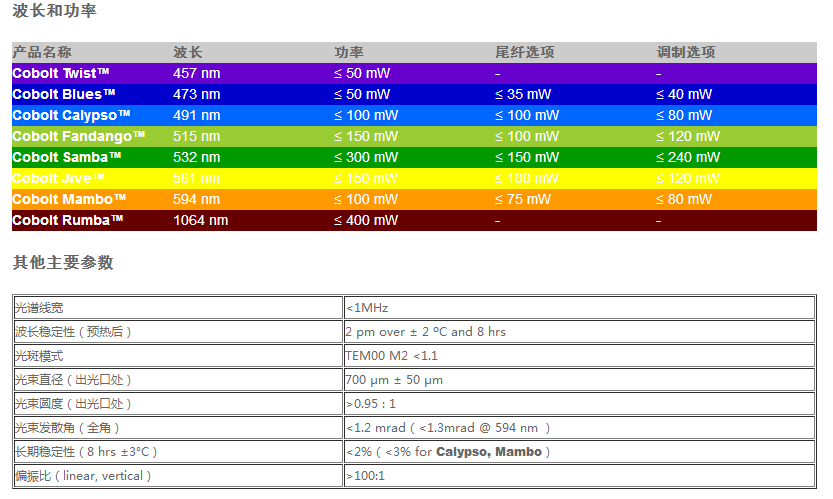
Task: Click the >100:1 polarization ratio value
Action: point(365,476)
